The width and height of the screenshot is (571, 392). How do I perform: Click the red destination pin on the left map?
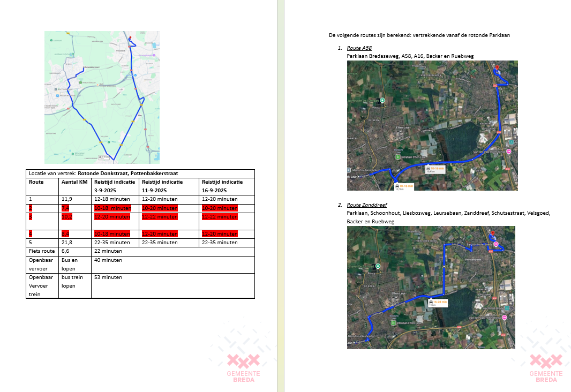point(130,37)
